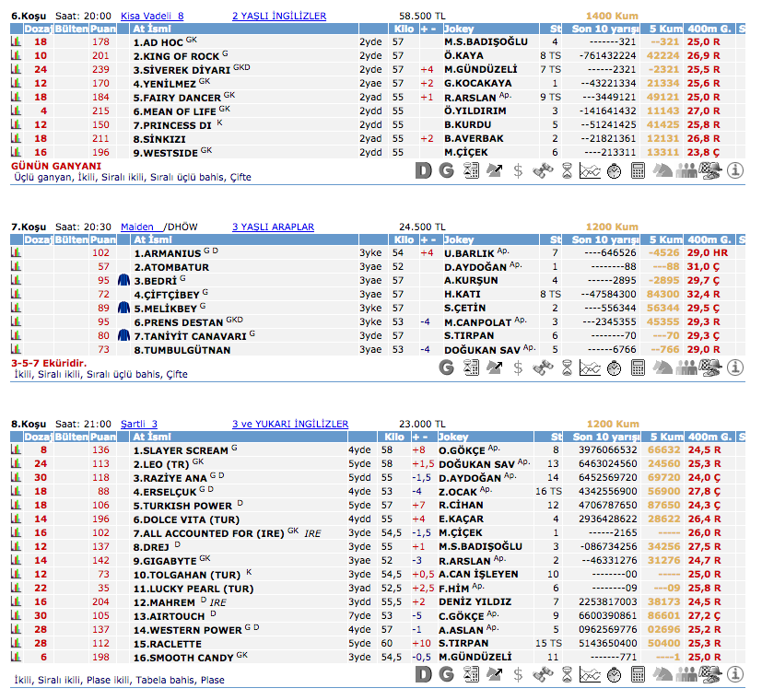Viewport: 762px width, 700px height.
Task: Open the binoculars icon in race 6 toolbar
Action: pos(543,170)
